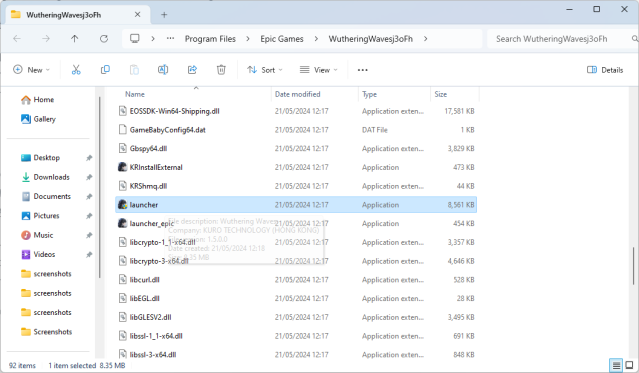This screenshot has height=373, width=639.
Task: Select the libssl-1_1-x64.dll file
Action: click(x=296, y=336)
